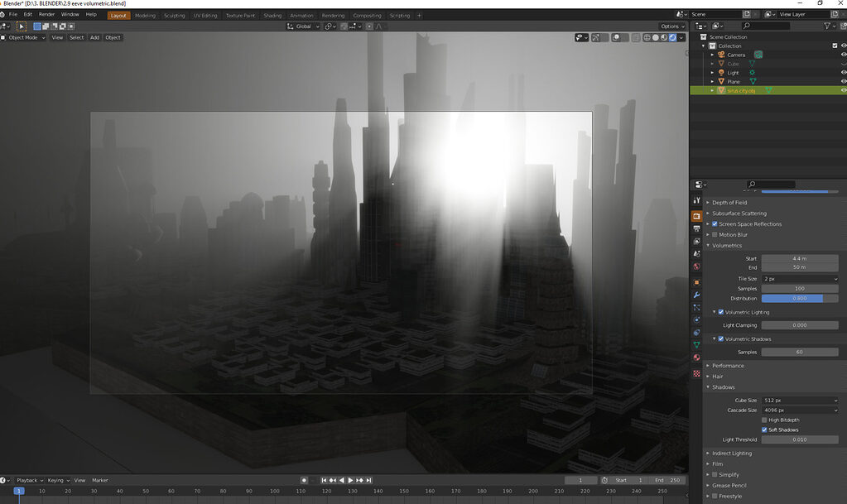Open the Texture Properties checker icon

[x=696, y=373]
